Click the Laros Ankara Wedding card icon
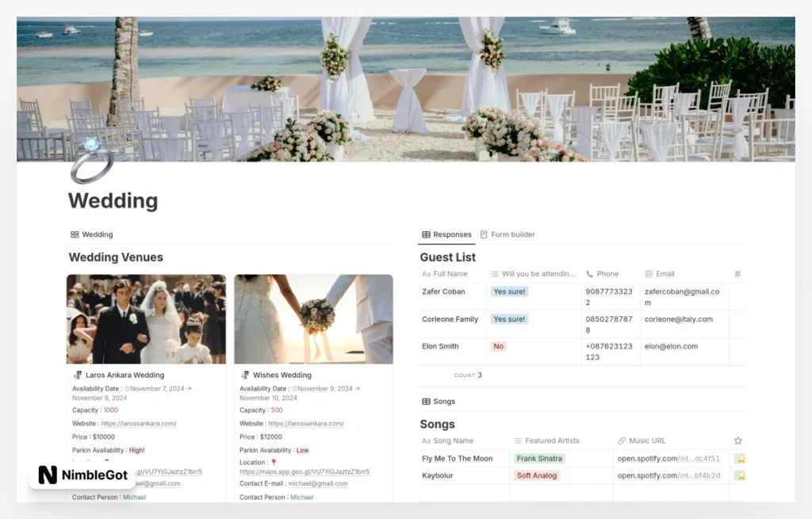812x519 pixels. pyautogui.click(x=78, y=375)
